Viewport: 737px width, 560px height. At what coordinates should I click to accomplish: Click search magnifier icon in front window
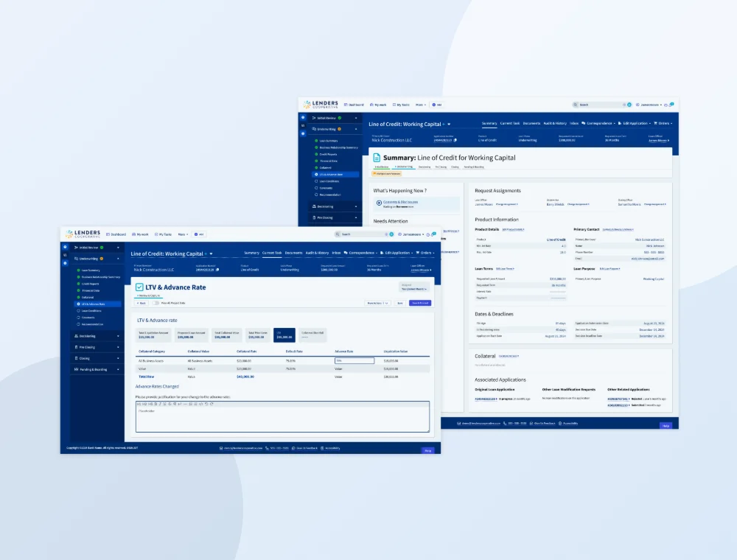(x=338, y=234)
